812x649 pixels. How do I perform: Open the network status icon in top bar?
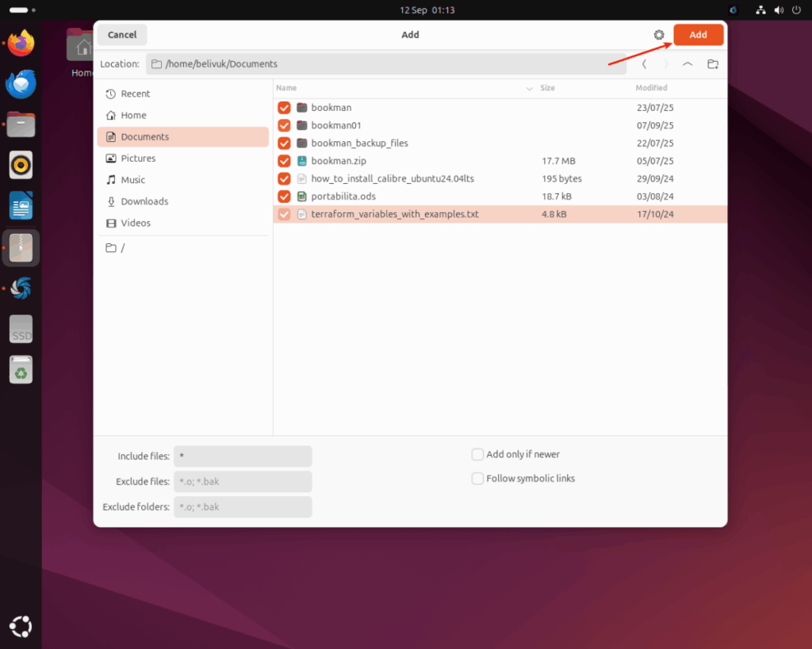(760, 10)
